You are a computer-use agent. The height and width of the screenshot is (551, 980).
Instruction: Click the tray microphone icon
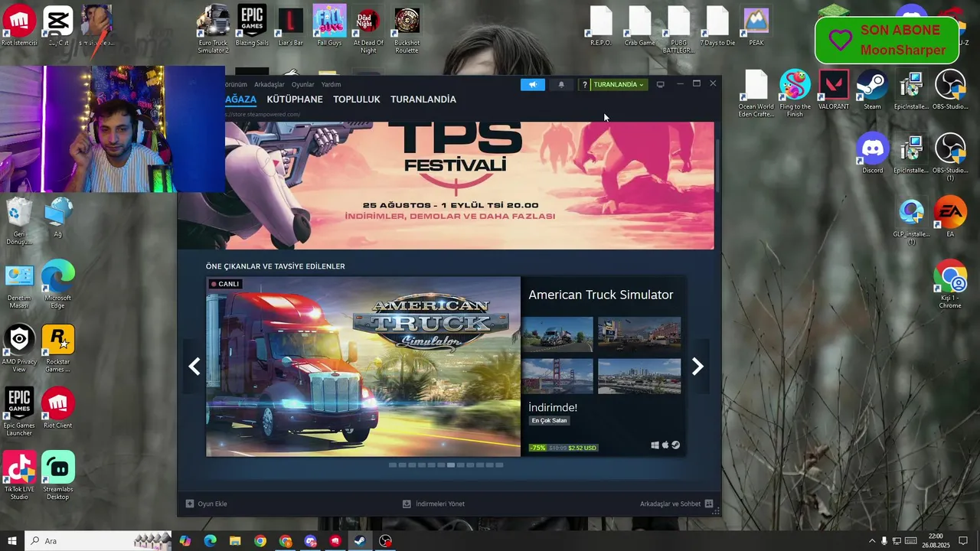click(884, 541)
